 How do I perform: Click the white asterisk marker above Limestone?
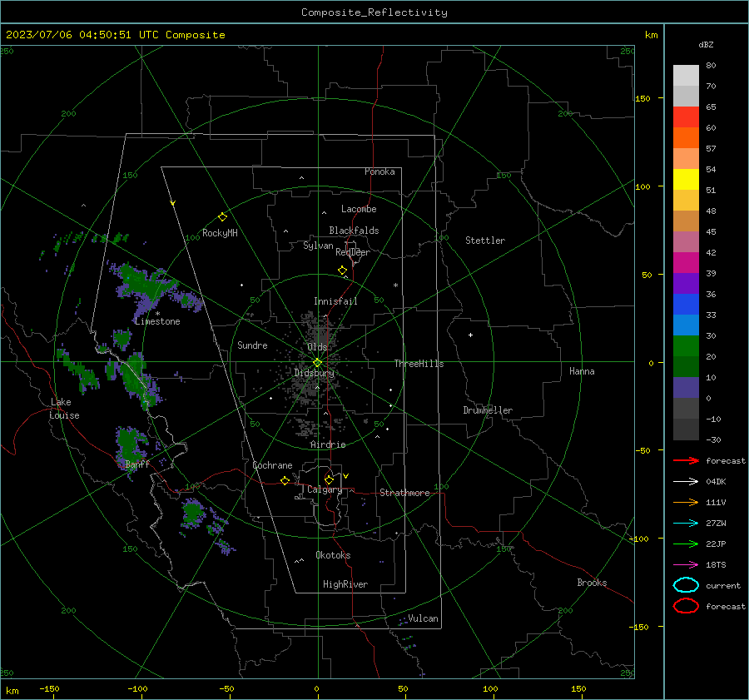tap(157, 314)
